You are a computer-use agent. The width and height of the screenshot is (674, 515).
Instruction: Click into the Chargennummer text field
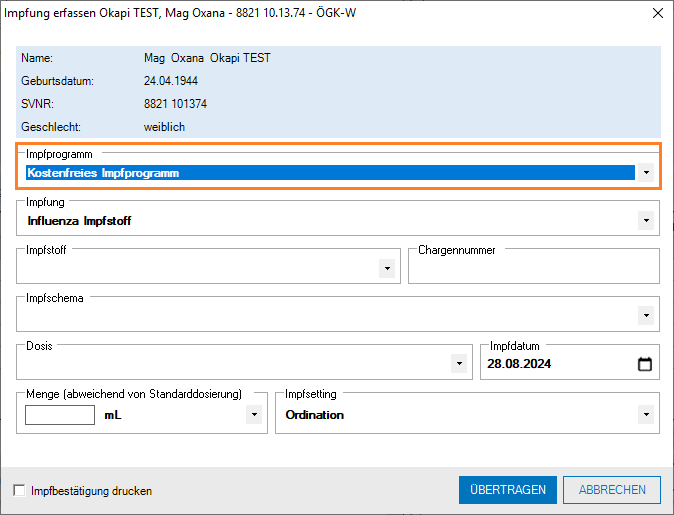(x=533, y=269)
